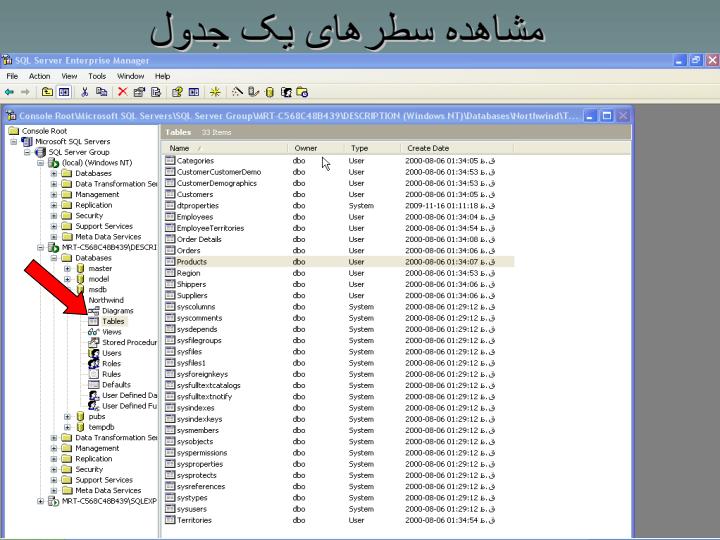The image size is (720, 540).
Task: Select the Defaults tree node
Action: [x=116, y=384]
